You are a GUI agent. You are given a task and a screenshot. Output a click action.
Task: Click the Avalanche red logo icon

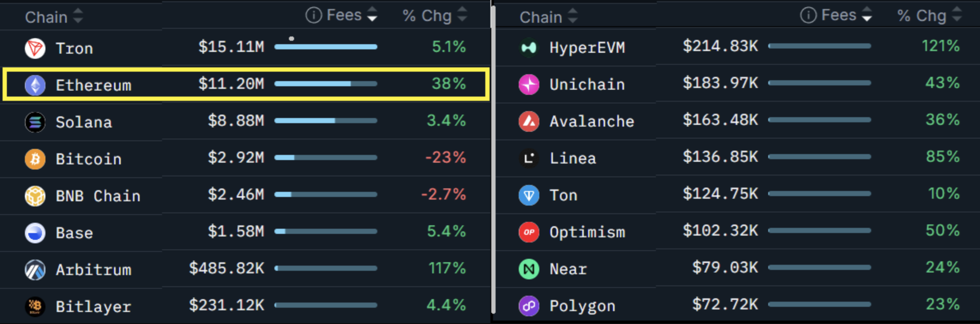tap(529, 121)
